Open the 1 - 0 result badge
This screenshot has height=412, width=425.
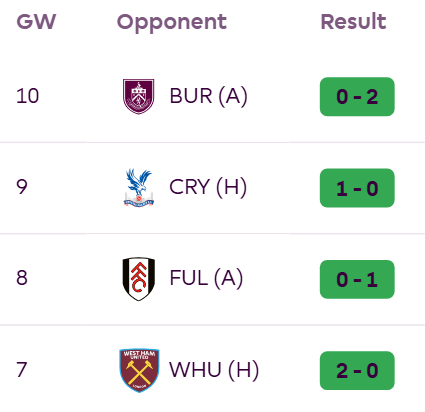pyautogui.click(x=357, y=188)
